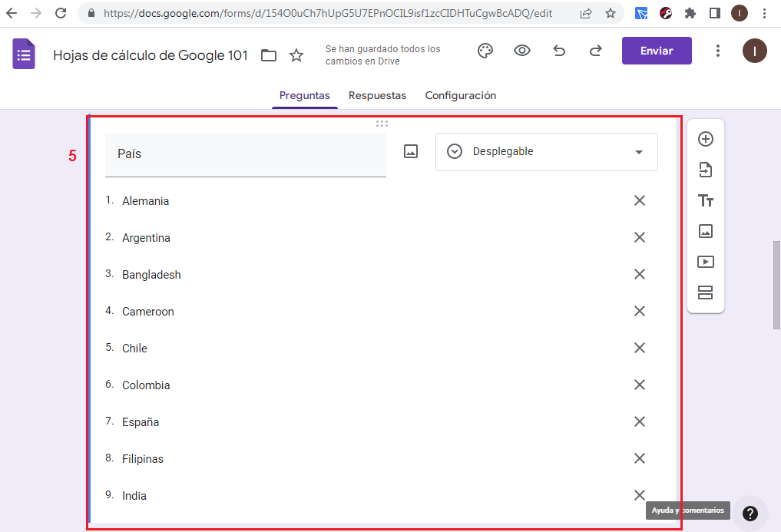Edit the Filipinas option text

pos(142,459)
